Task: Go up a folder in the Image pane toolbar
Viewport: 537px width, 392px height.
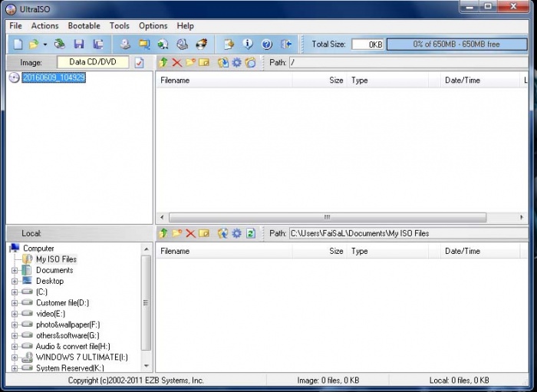Action: click(x=163, y=62)
